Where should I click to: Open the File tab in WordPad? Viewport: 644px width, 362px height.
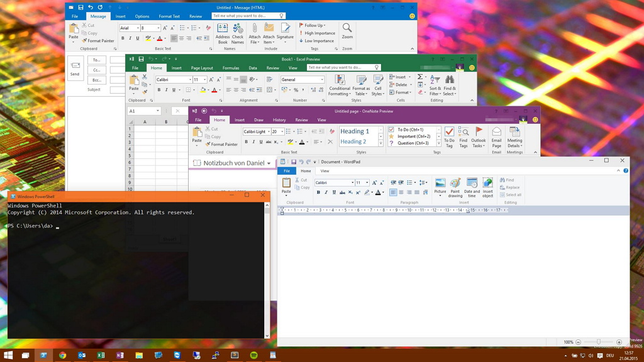(x=287, y=171)
